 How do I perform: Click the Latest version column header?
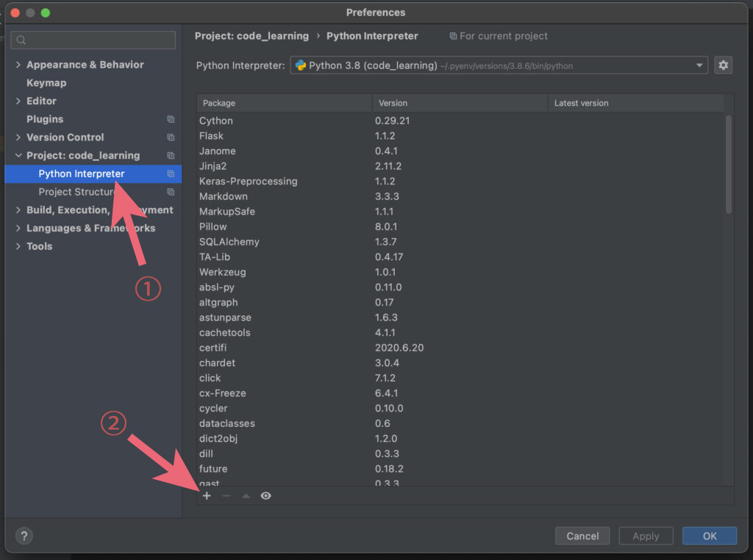636,103
